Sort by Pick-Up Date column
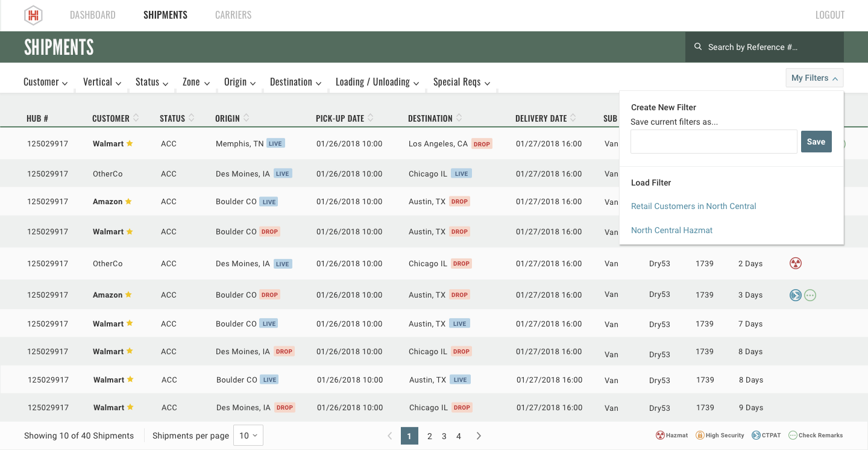This screenshot has width=868, height=450. [371, 118]
